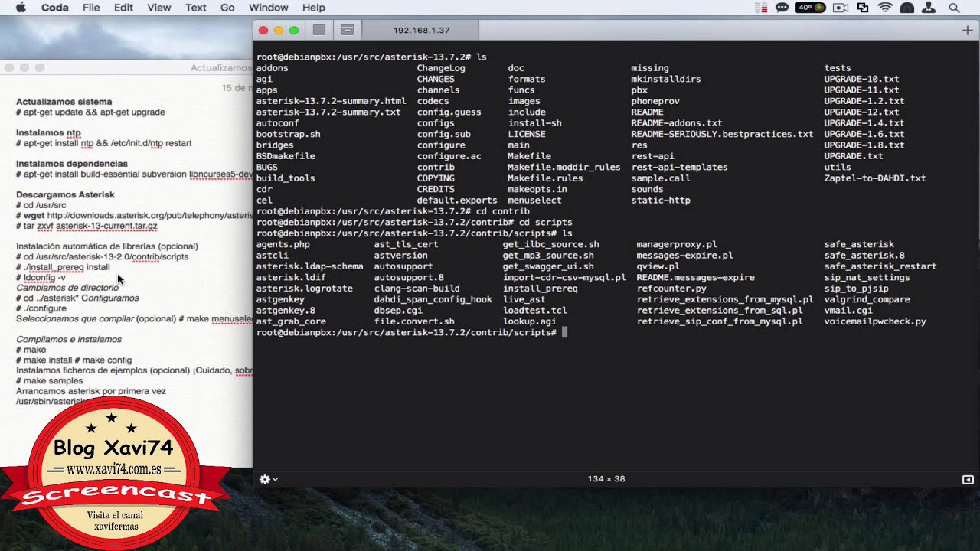Viewport: 980px width, 551px height.
Task: Select the 192.168.1.37 terminal tab
Action: tap(421, 30)
